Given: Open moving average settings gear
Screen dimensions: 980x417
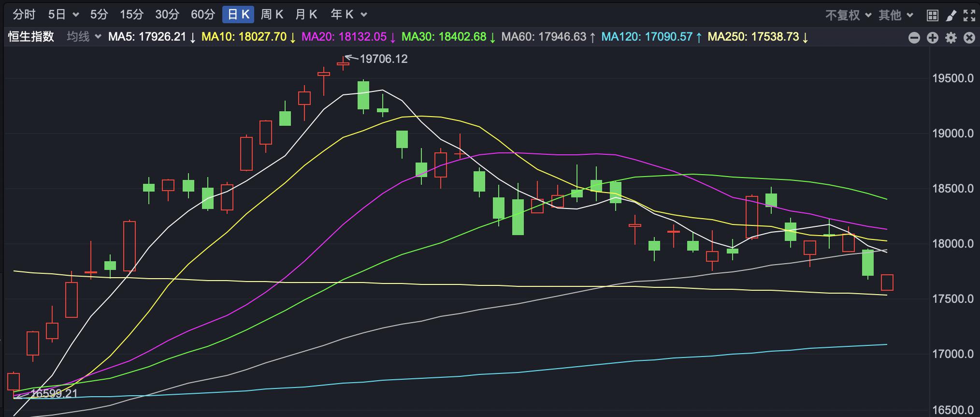Looking at the screenshot, I should [951, 38].
